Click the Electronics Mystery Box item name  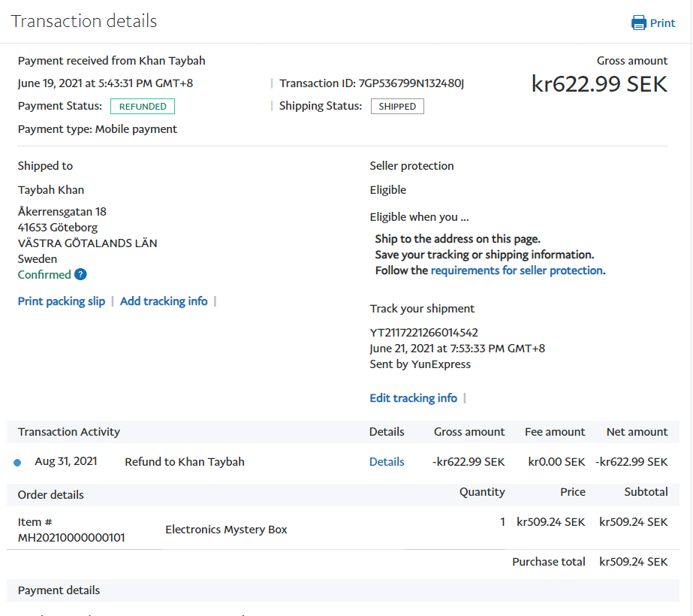(226, 530)
